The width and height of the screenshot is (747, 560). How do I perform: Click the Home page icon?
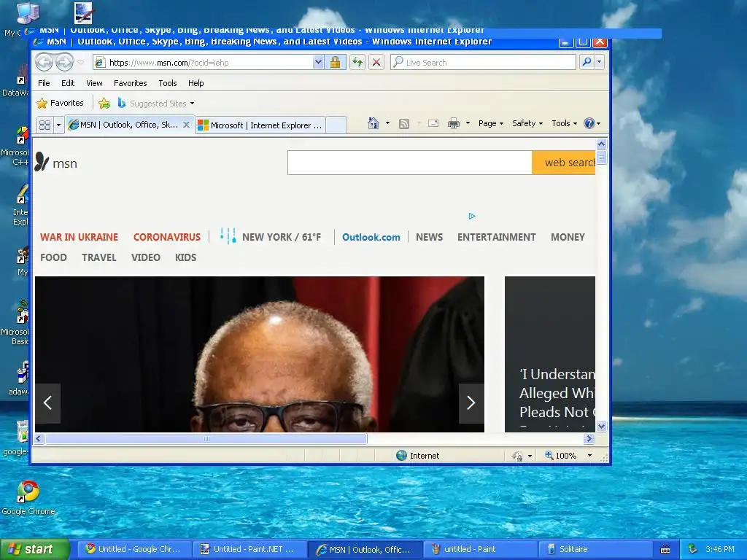[373, 123]
